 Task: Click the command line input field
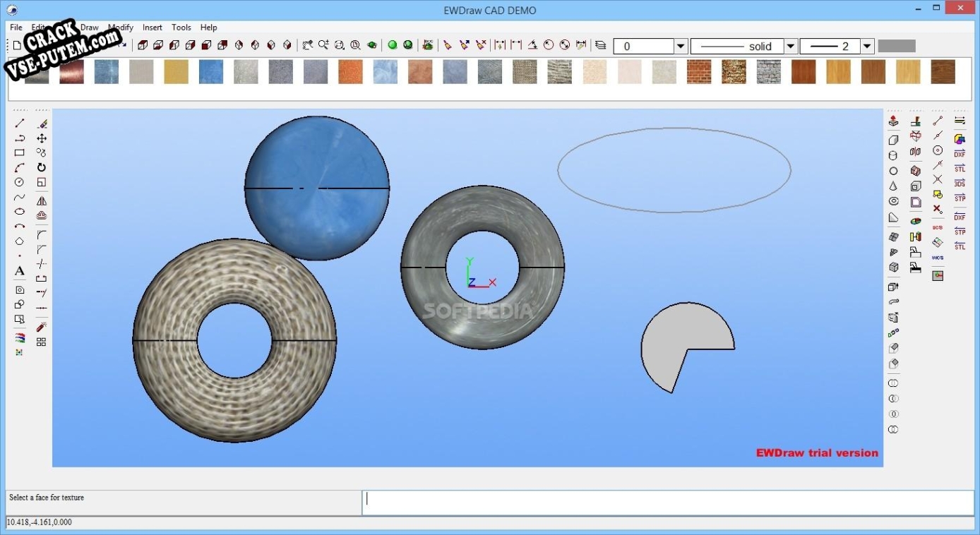coord(668,503)
